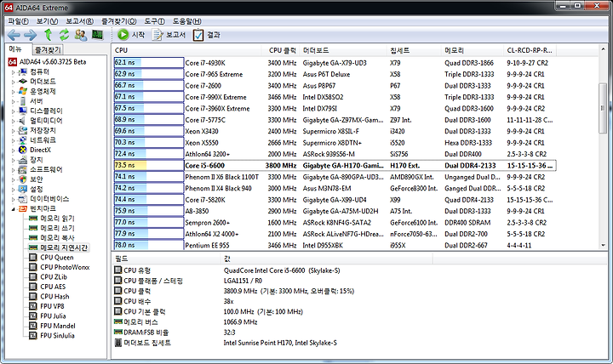Open the 보고서 report button
The image size is (613, 364).
pyautogui.click(x=169, y=35)
